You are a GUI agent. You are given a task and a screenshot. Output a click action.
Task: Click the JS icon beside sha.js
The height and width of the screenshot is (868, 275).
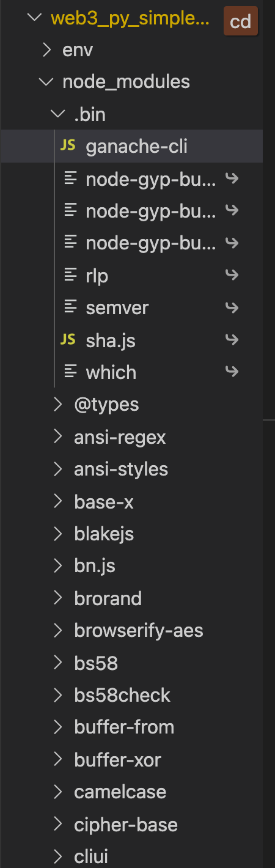(68, 340)
